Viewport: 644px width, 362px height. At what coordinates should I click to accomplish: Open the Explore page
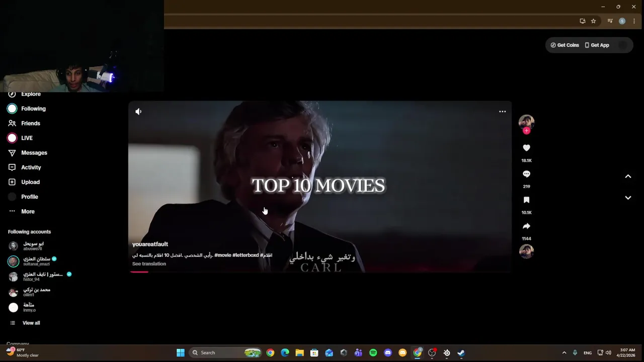pos(31,94)
